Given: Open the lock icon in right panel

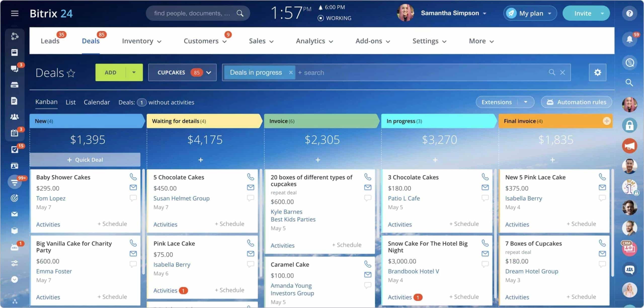Looking at the screenshot, I should [629, 125].
